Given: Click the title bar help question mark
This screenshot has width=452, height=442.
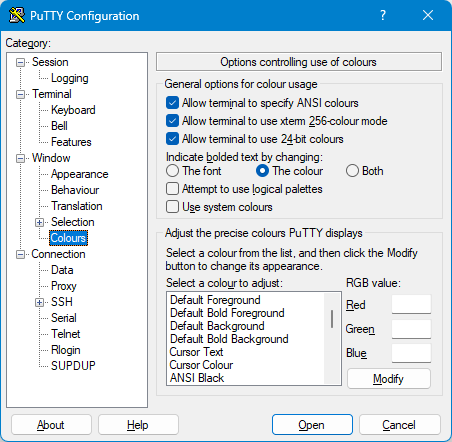Looking at the screenshot, I should coord(383,15).
